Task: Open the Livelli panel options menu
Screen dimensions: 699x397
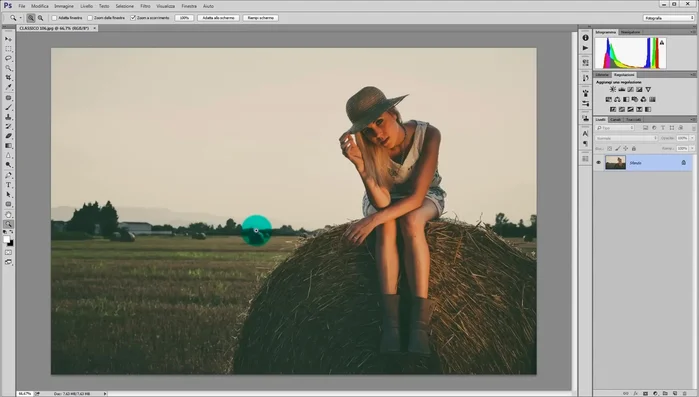Action: (692, 119)
